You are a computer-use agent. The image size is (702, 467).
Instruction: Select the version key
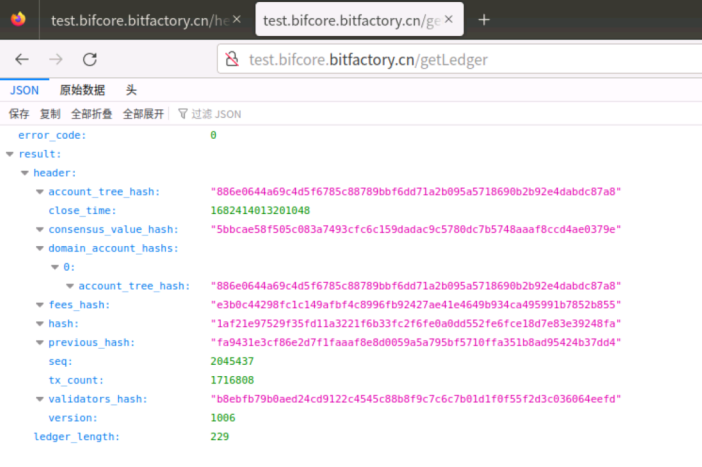point(73,418)
